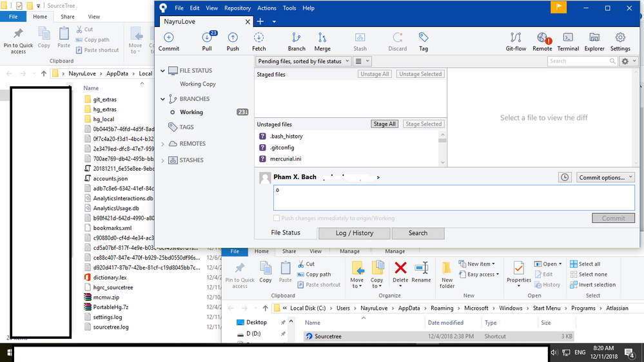The height and width of the screenshot is (362, 644).
Task: Open the Git-flow tool
Action: coord(516,42)
